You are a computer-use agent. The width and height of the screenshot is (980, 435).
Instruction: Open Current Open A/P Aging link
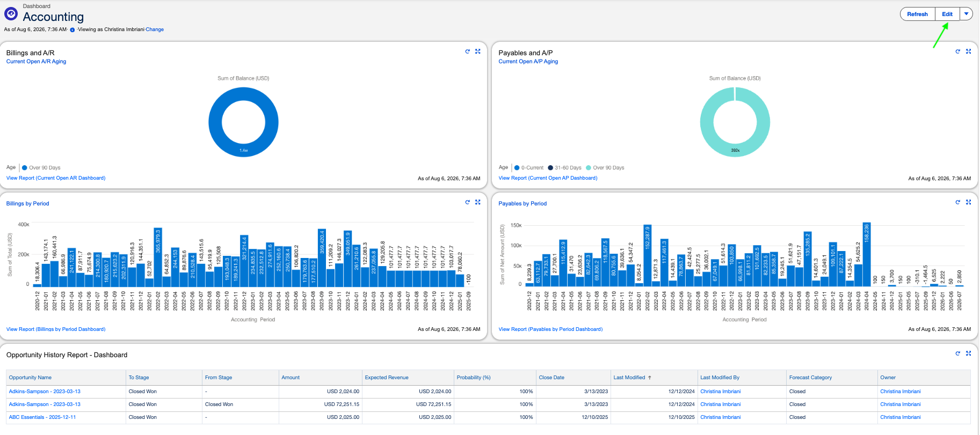[528, 62]
